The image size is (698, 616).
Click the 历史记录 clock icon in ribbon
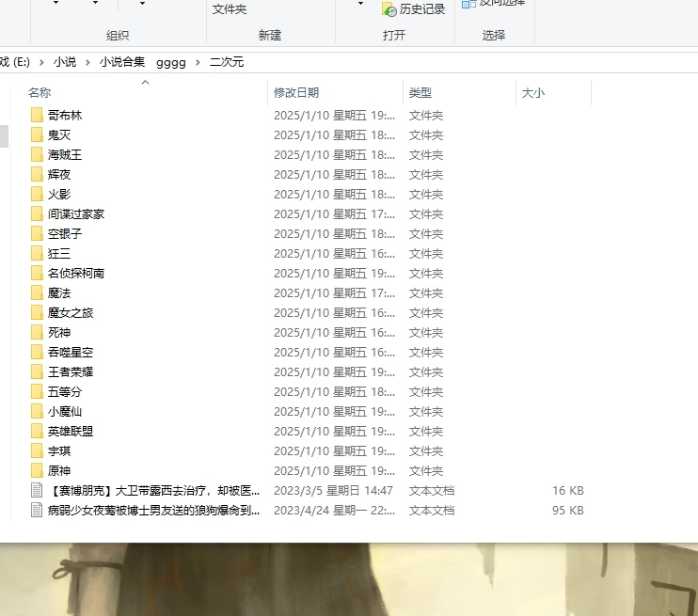389,9
